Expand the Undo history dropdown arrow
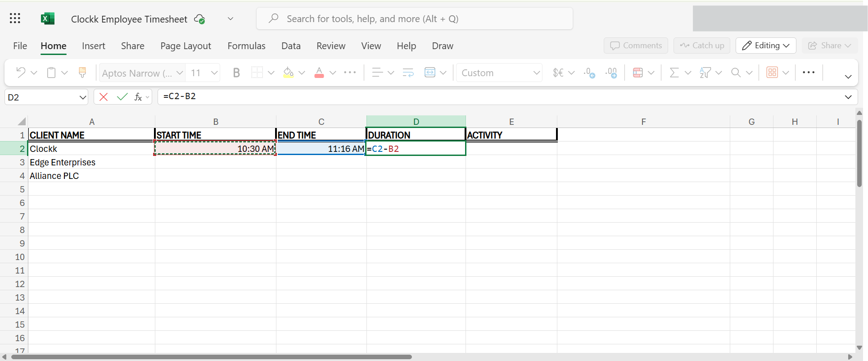This screenshot has height=361, width=868. [34, 73]
